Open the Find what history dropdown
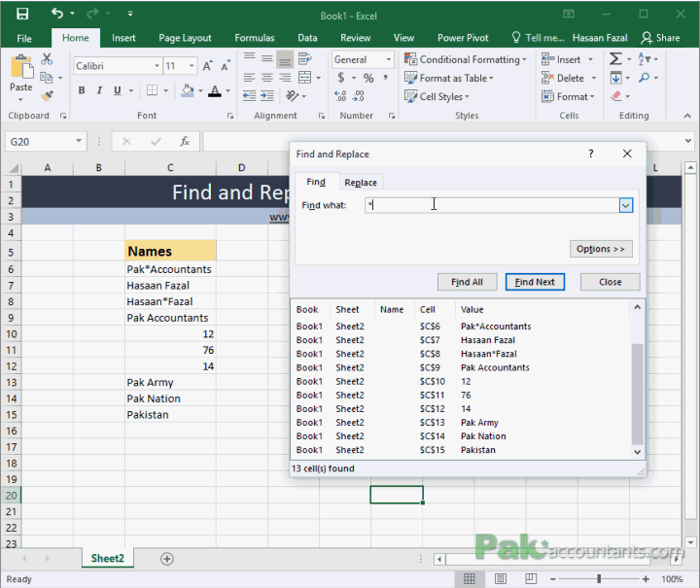 [626, 206]
